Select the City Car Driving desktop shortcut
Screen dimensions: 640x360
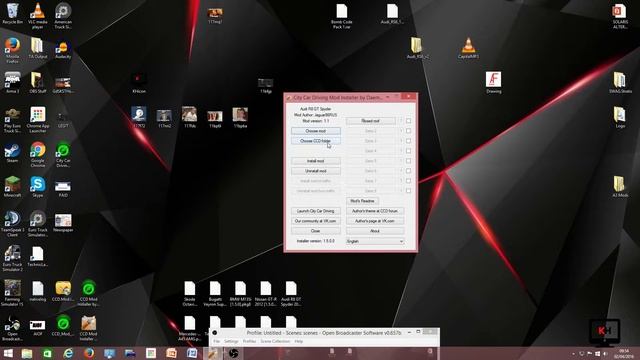coord(63,155)
